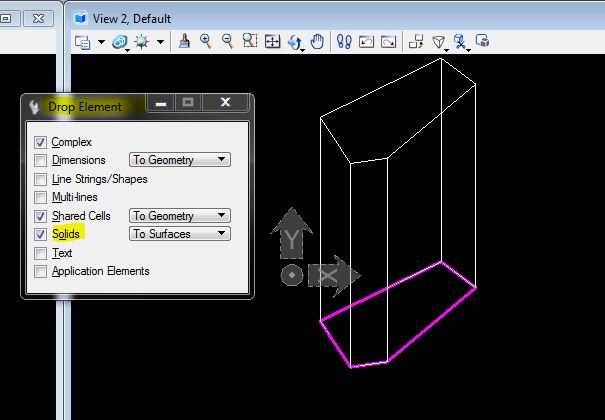Uncheck the Complex checkbox
This screenshot has height=420, width=605.
click(x=40, y=142)
